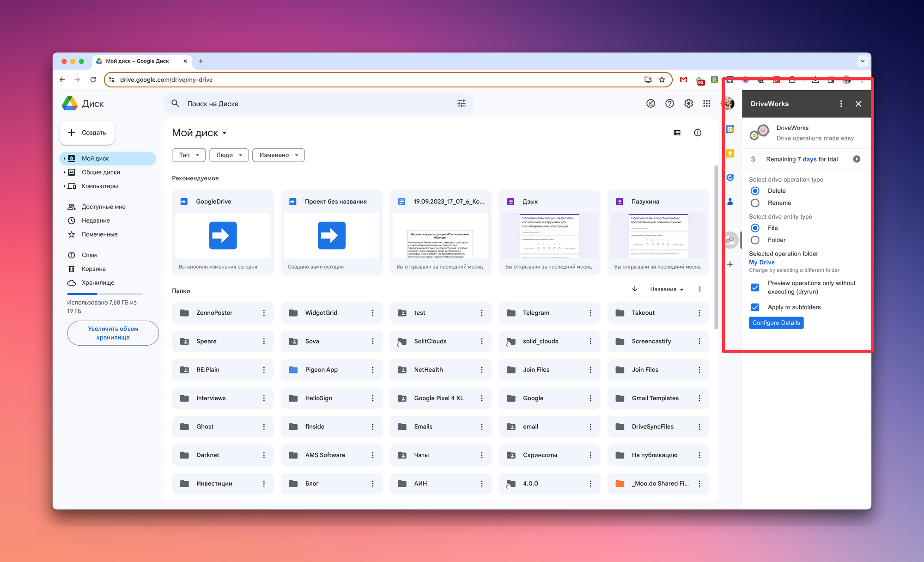This screenshot has width=924, height=562.
Task: Select the Folder entity radio
Action: (x=755, y=240)
